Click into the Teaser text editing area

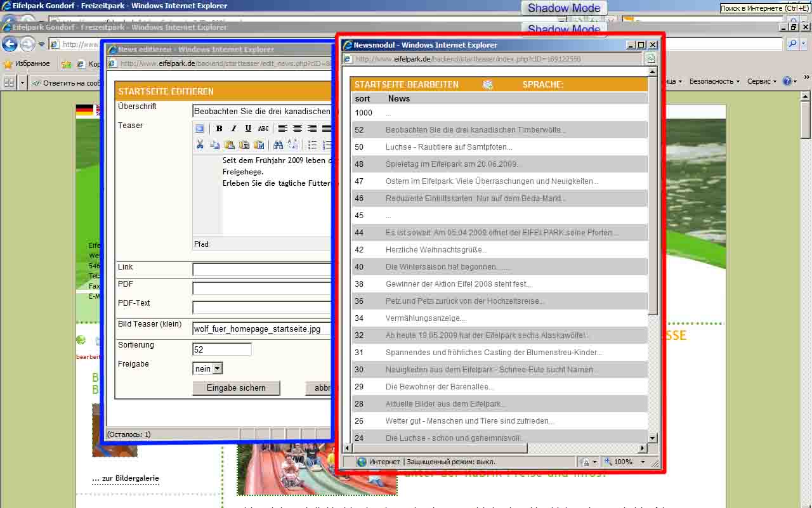point(276,195)
